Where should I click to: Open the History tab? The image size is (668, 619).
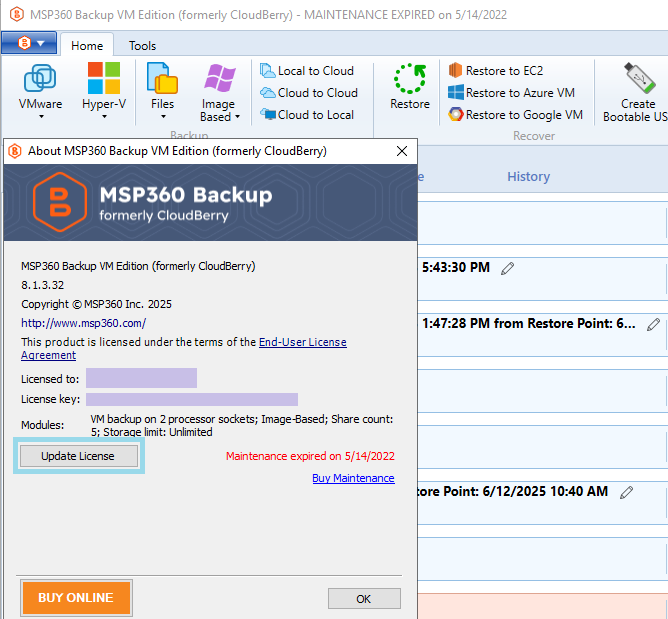click(528, 176)
